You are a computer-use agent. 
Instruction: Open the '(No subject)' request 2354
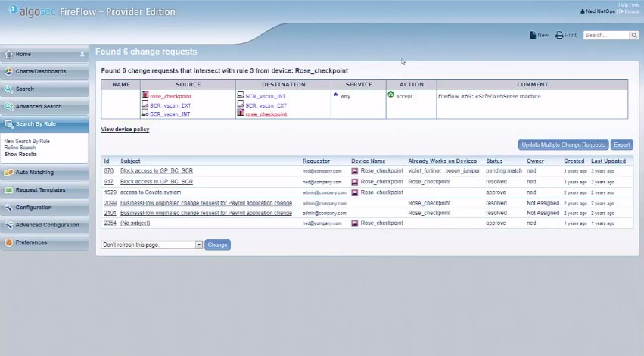[135, 223]
